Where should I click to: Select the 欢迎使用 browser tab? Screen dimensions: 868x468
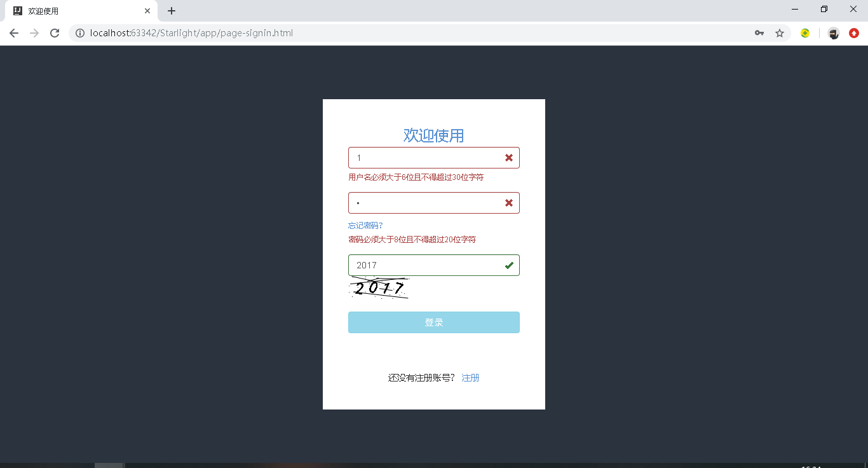76,10
